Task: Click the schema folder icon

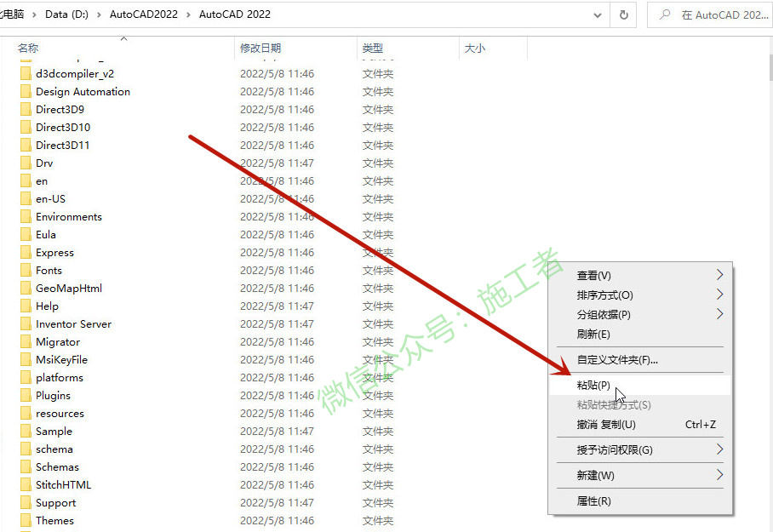Action: tap(26, 449)
